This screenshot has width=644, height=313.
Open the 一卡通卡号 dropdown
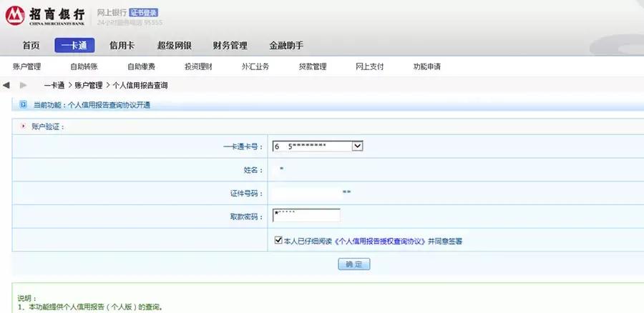[357, 146]
